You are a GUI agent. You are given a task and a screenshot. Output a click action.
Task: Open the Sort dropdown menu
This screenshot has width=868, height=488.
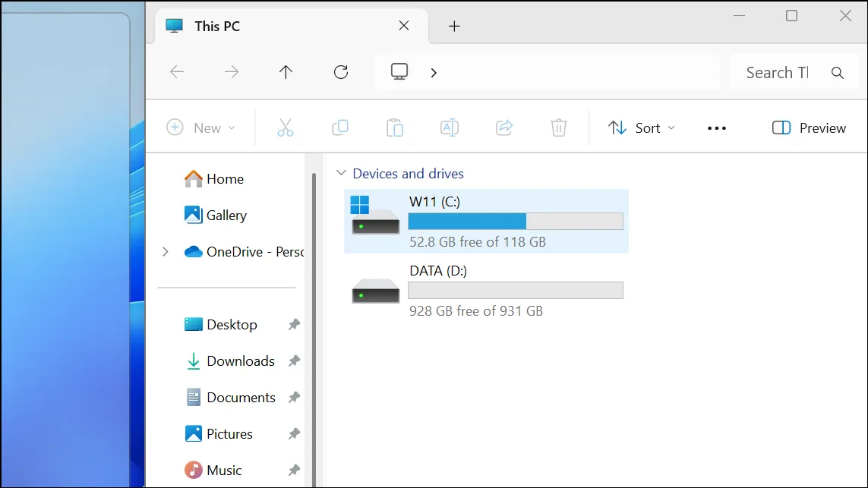[642, 128]
